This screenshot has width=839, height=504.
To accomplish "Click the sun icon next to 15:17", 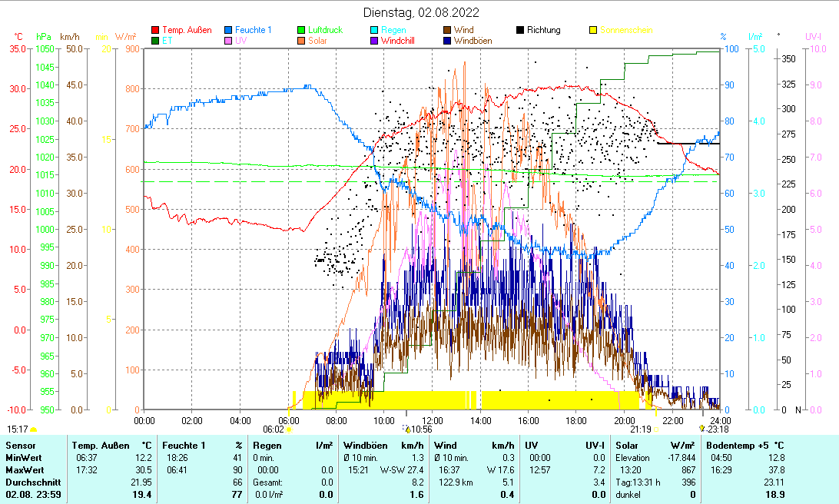I will click(34, 429).
